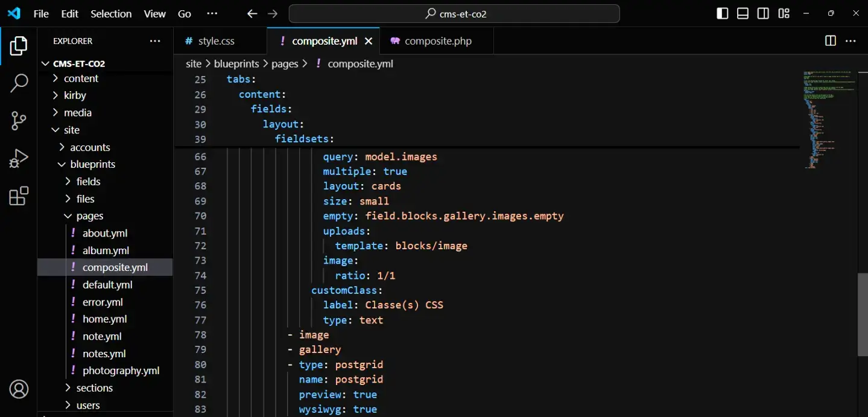Open editor More Actions ellipsis
This screenshot has height=417, width=868.
[851, 41]
